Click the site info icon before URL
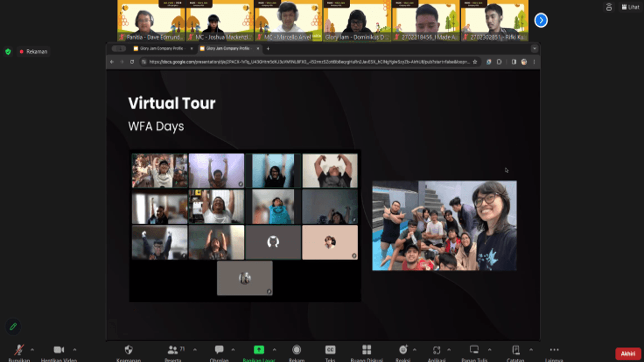 click(144, 62)
